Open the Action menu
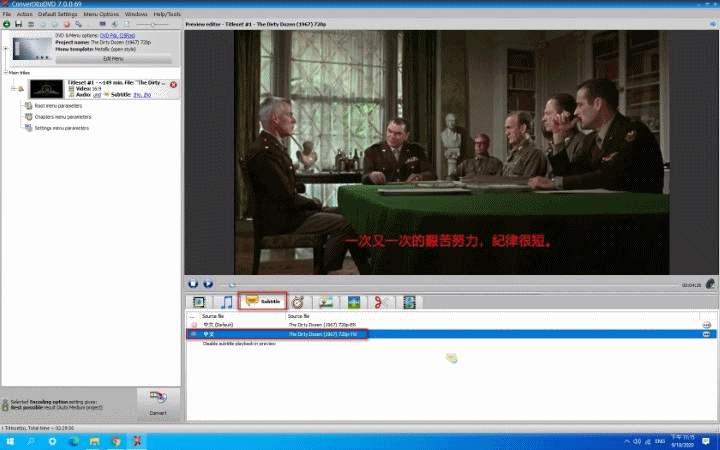 (x=25, y=14)
